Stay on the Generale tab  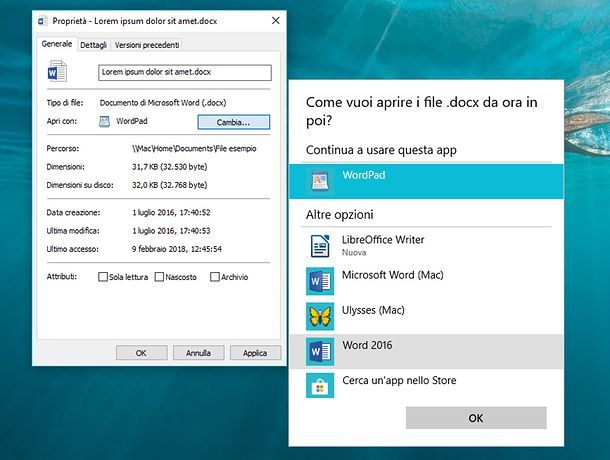[57, 44]
